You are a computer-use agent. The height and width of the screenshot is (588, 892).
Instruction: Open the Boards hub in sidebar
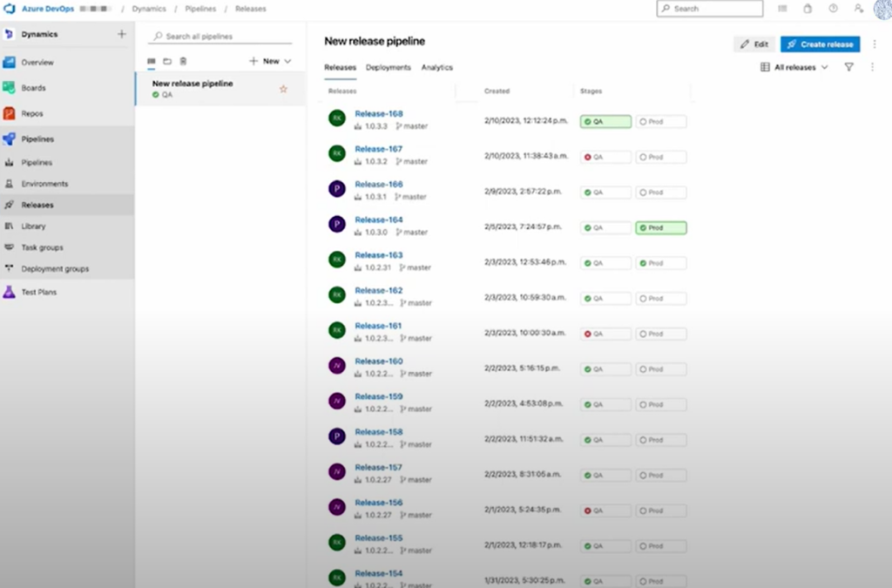point(35,88)
